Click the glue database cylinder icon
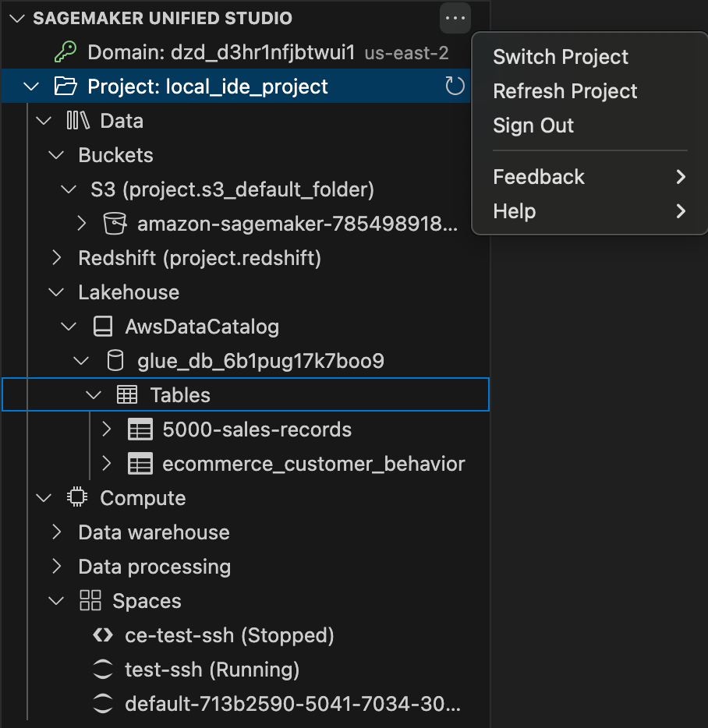 tap(115, 360)
